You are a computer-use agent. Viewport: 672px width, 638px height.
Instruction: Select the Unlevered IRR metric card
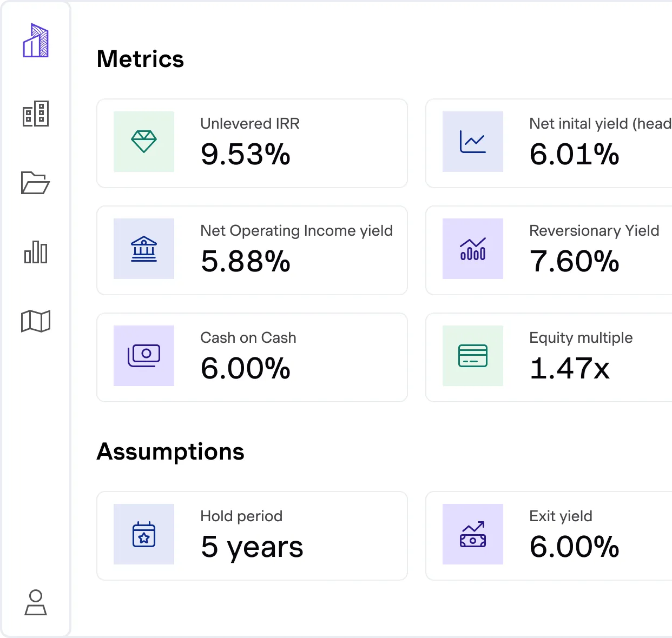pos(252,143)
